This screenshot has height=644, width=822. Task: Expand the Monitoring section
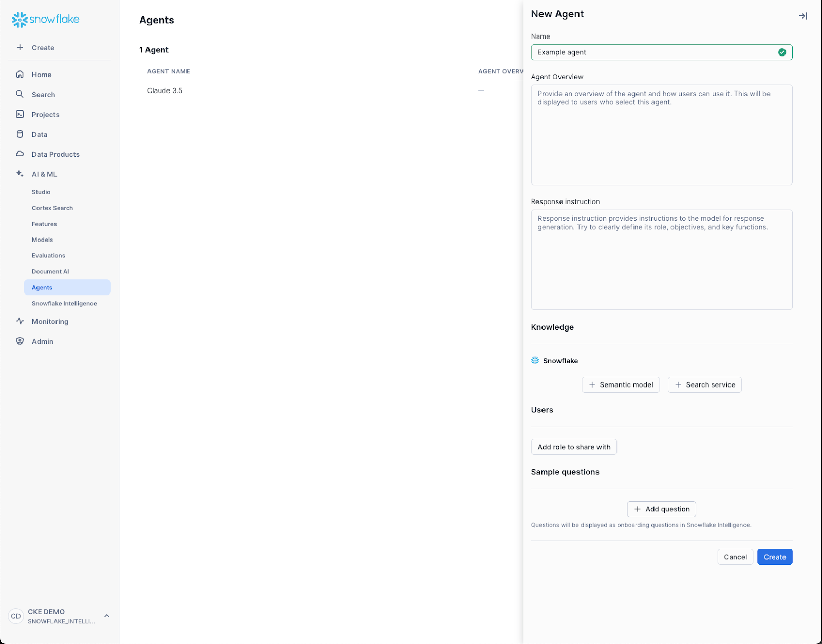(50, 321)
